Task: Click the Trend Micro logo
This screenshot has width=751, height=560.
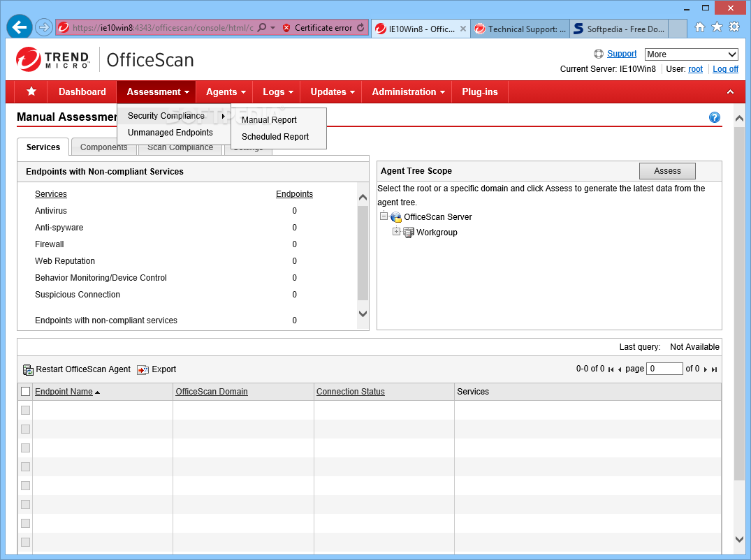Action: coord(52,59)
